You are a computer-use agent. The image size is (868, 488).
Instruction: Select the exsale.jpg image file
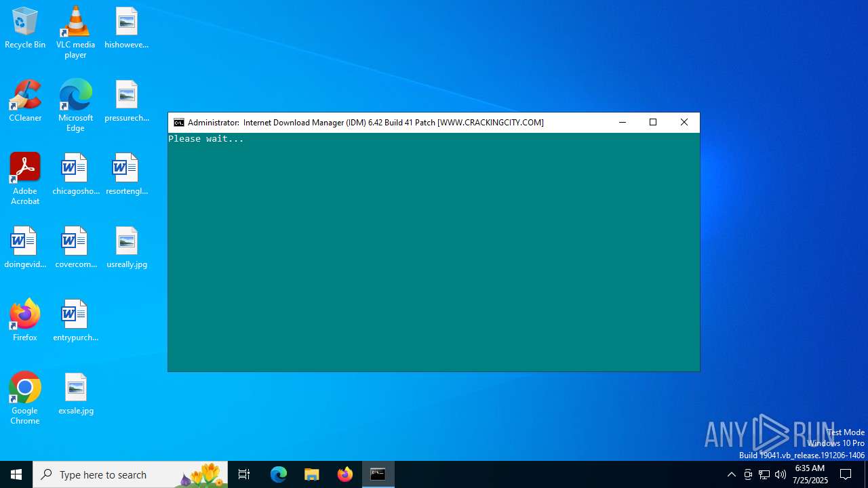pos(75,394)
